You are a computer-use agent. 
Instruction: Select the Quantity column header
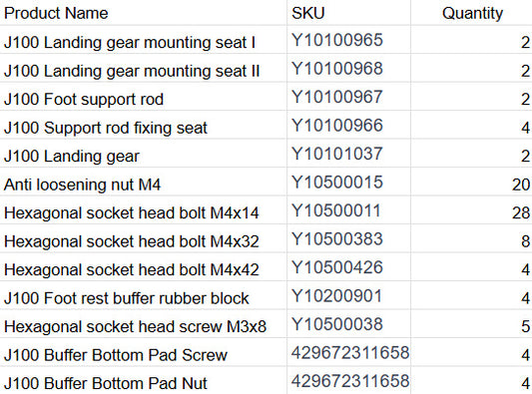(x=471, y=12)
